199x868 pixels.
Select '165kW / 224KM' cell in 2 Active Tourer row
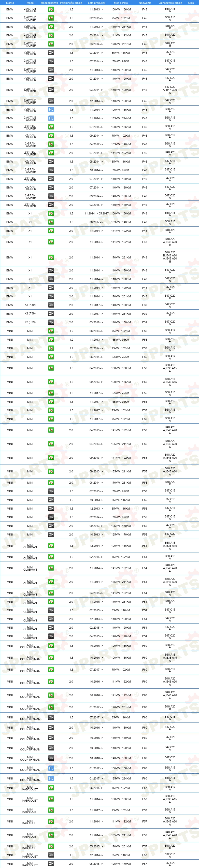(121, 118)
